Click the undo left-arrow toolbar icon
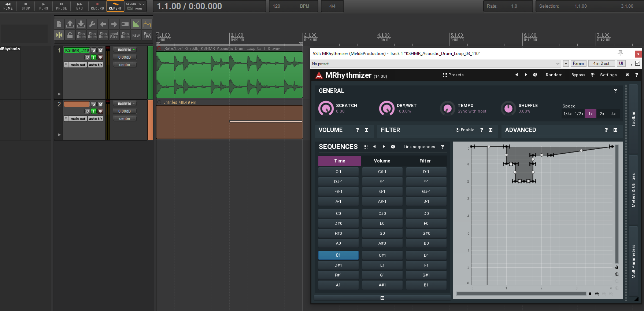Image resolution: width=644 pixels, height=311 pixels. [103, 24]
